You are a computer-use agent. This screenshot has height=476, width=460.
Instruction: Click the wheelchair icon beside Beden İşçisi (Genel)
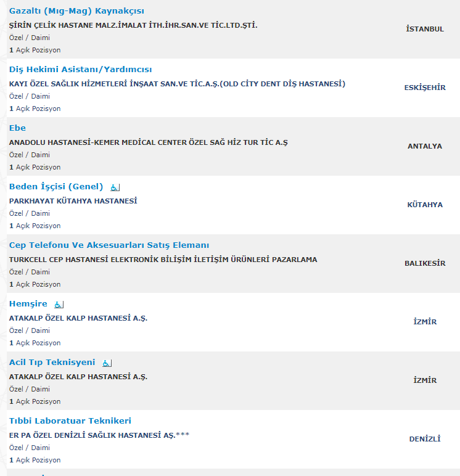(x=115, y=187)
